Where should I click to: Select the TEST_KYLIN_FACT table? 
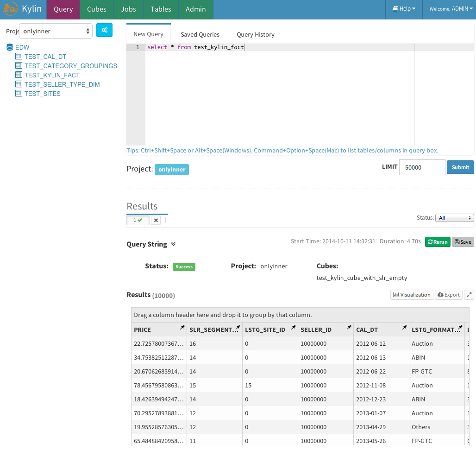[x=52, y=75]
